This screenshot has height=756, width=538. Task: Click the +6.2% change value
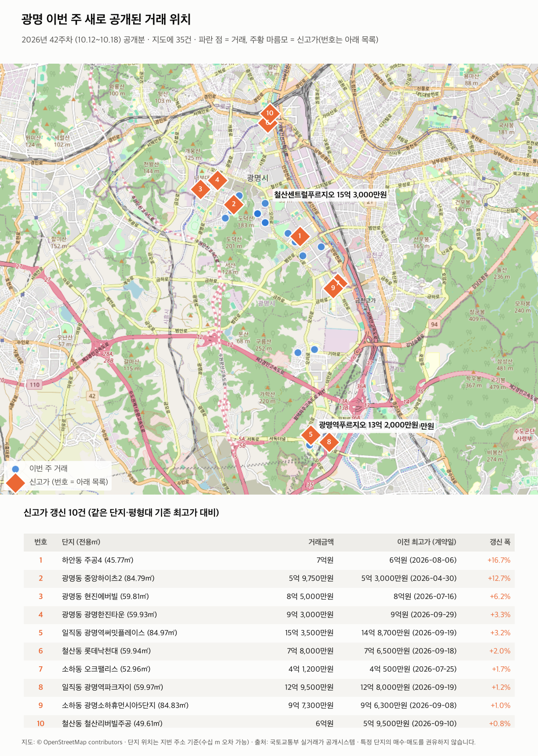coord(500,597)
